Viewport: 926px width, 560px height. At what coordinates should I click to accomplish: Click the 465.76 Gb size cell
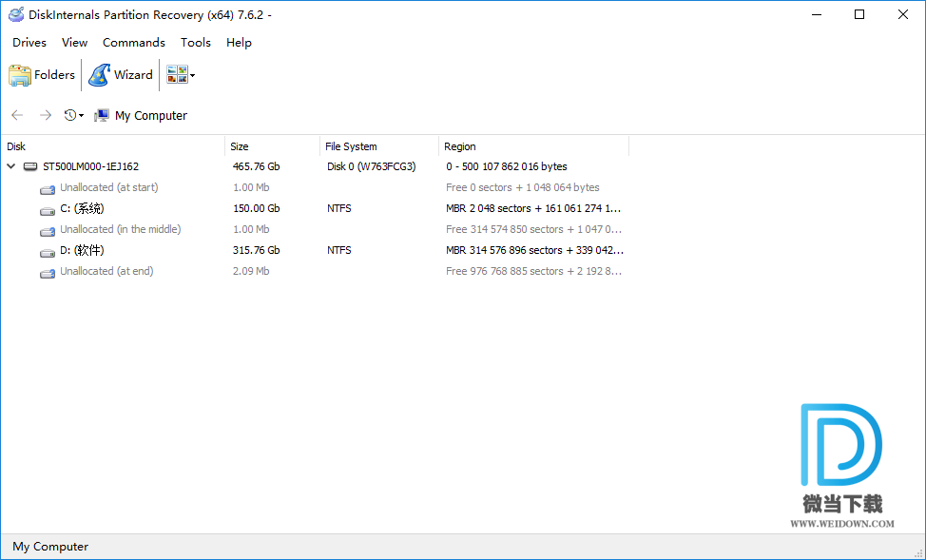257,166
